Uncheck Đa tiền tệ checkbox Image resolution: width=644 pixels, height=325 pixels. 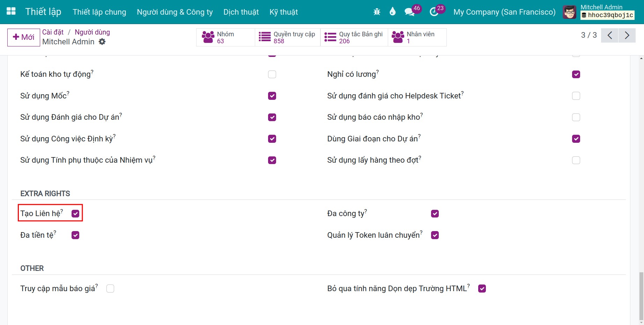75,235
